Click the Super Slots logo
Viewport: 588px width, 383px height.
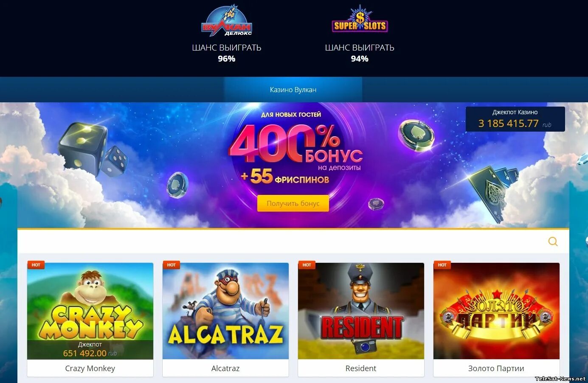[360, 20]
